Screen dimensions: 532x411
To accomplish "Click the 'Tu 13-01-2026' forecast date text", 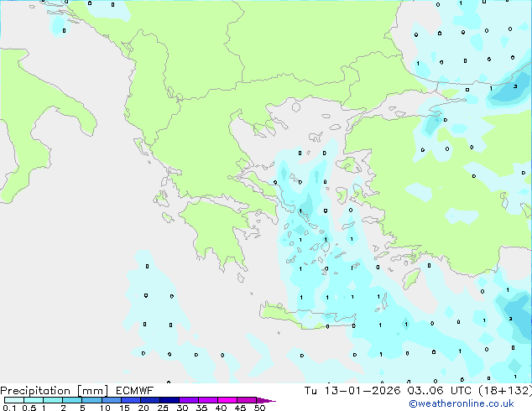I will [352, 391].
